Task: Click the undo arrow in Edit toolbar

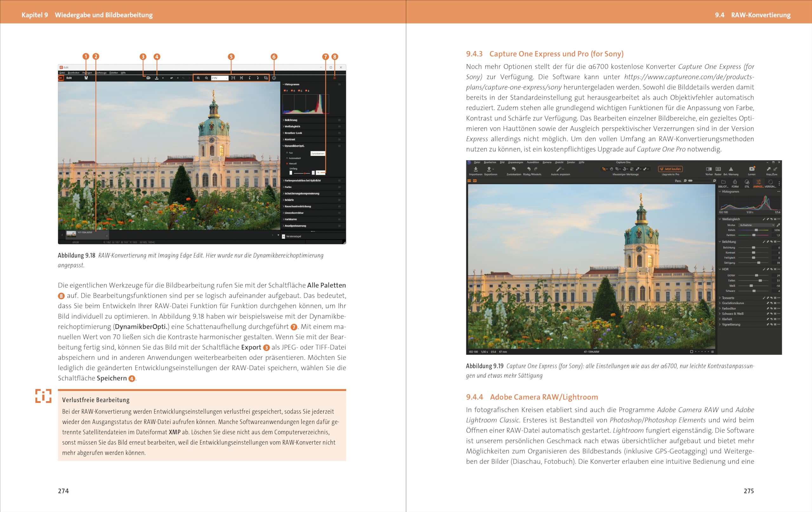Action: (x=172, y=78)
